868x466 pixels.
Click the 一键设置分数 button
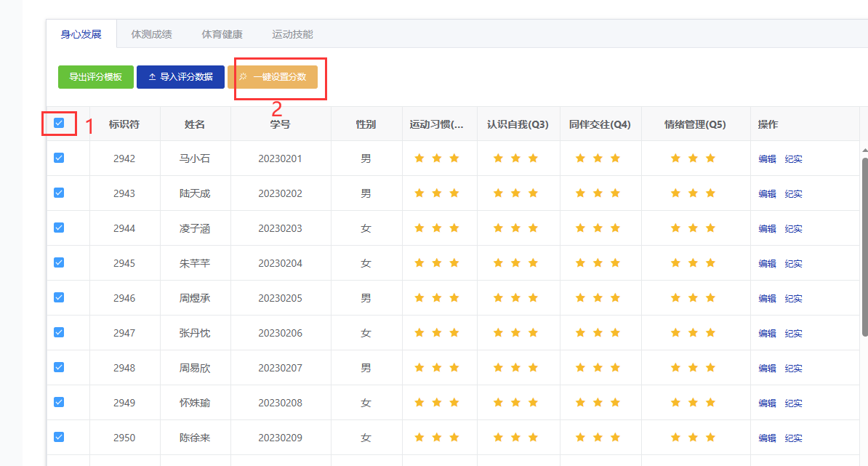(x=273, y=77)
